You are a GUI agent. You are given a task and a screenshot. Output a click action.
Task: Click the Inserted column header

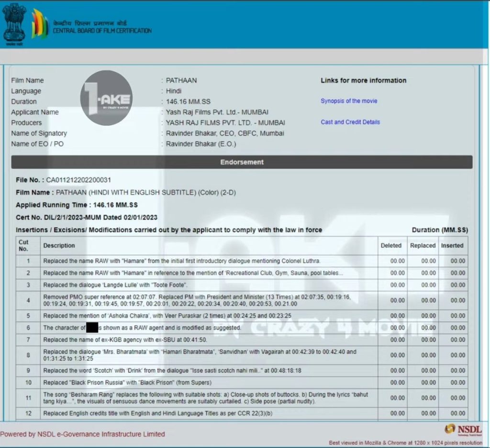[452, 245]
